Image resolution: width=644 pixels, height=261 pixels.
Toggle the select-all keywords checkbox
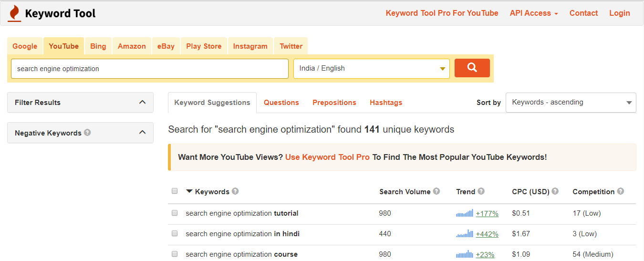pyautogui.click(x=175, y=191)
